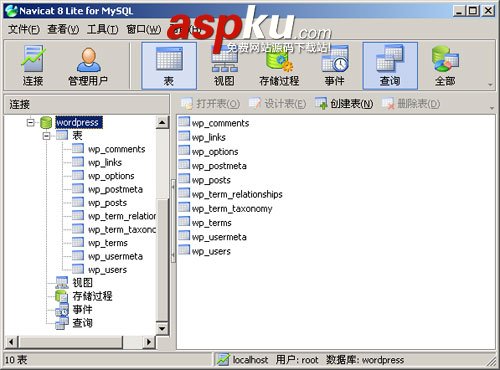500x370 pixels.
Task: Select 视图 node in tree
Action: 83,283
